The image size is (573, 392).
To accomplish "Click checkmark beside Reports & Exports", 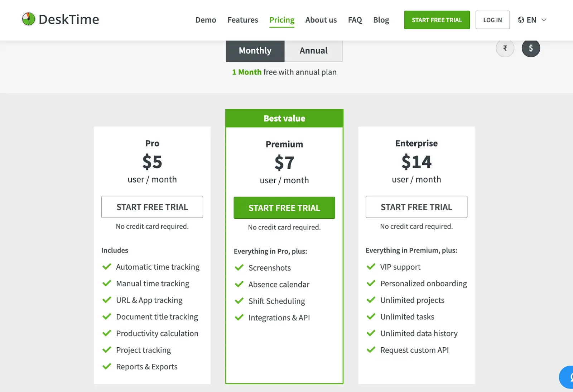I will click(107, 367).
